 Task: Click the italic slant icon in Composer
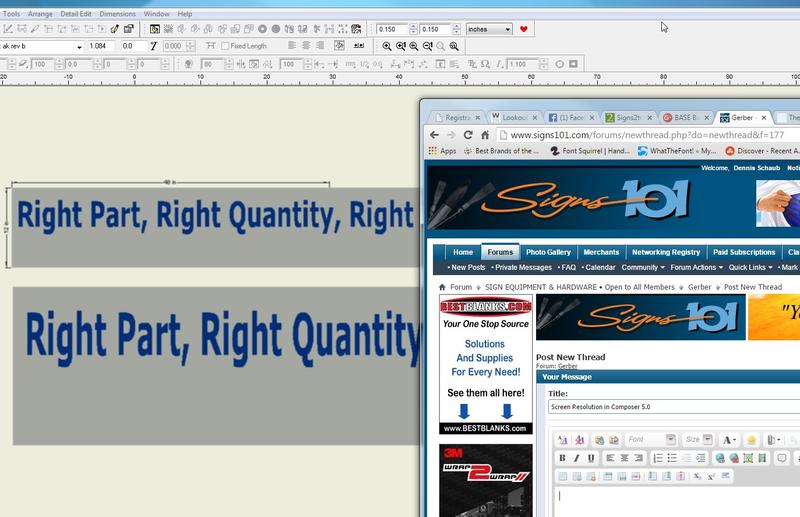click(153, 46)
